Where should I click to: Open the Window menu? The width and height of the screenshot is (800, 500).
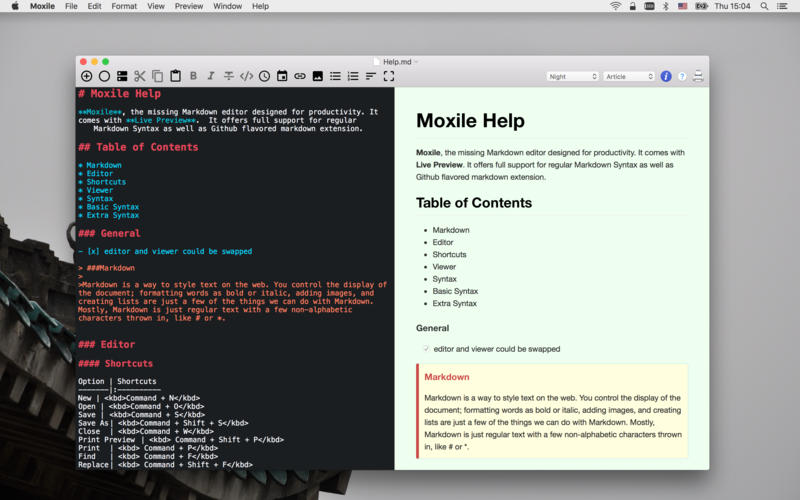tap(228, 6)
